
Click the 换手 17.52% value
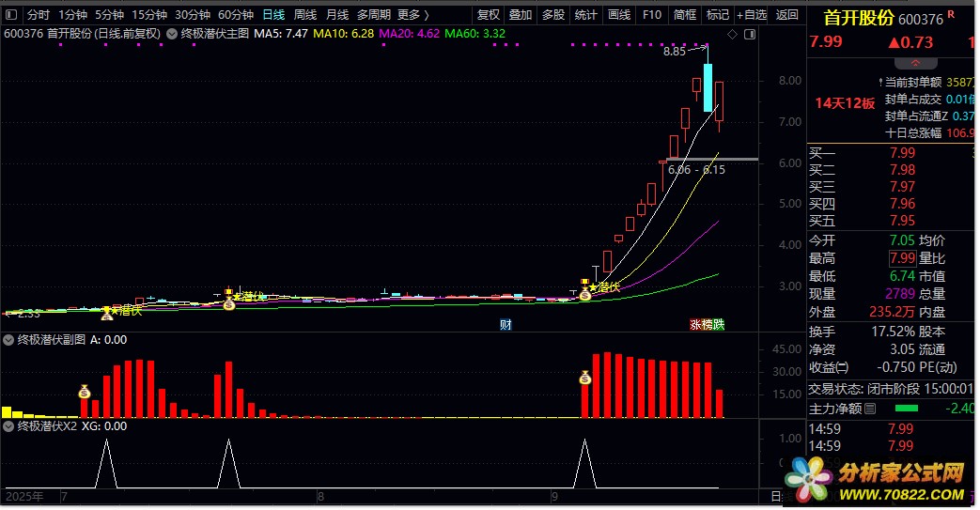coord(894,332)
